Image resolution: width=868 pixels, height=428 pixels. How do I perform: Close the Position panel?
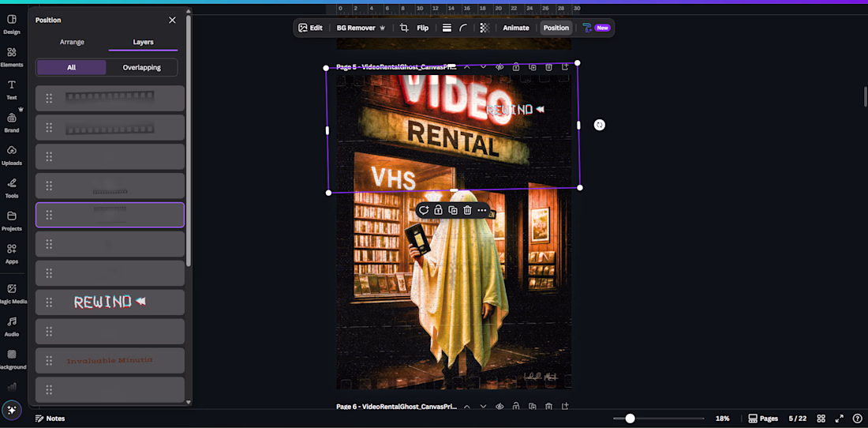[172, 20]
